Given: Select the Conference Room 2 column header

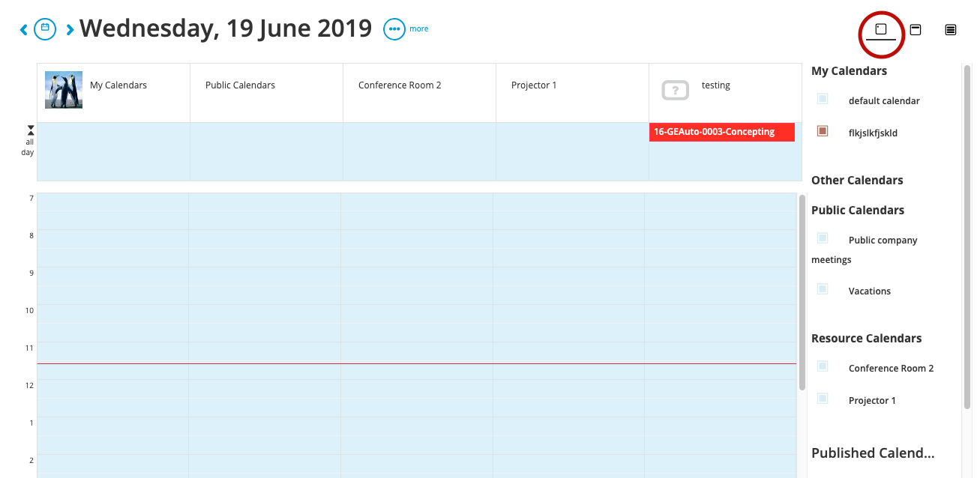Looking at the screenshot, I should click(419, 93).
